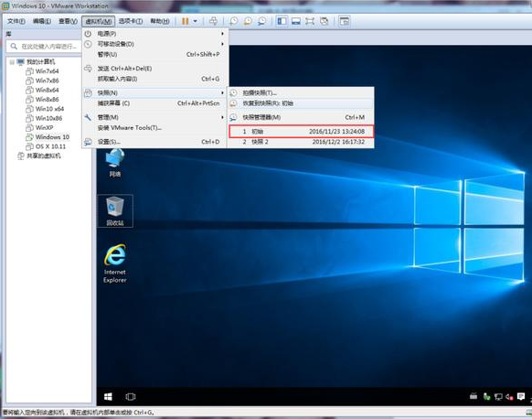This screenshot has height=419, width=532.
Task: Click the 虚拟机(M) menu in menu bar
Action: pos(99,21)
